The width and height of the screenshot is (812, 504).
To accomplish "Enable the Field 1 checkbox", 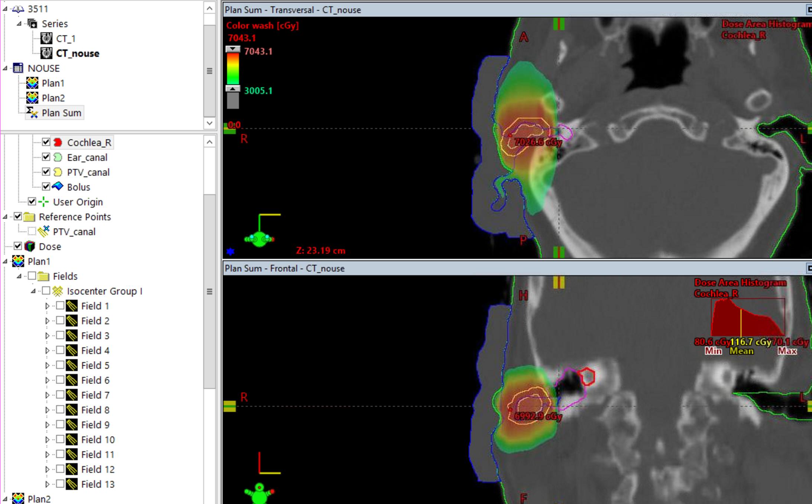I will pos(60,306).
